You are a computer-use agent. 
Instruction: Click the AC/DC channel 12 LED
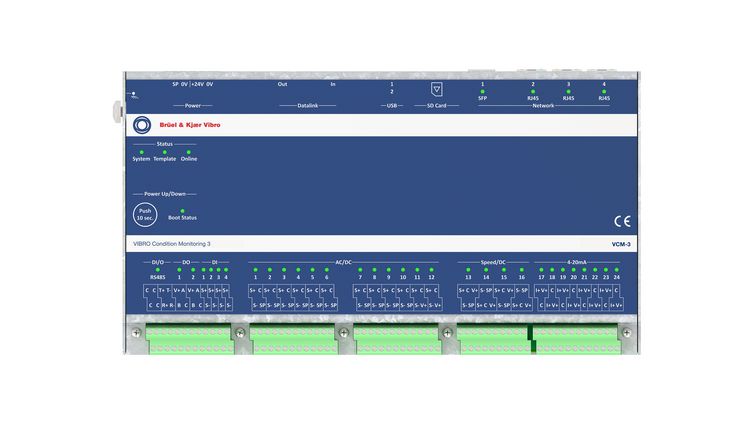[431, 270]
